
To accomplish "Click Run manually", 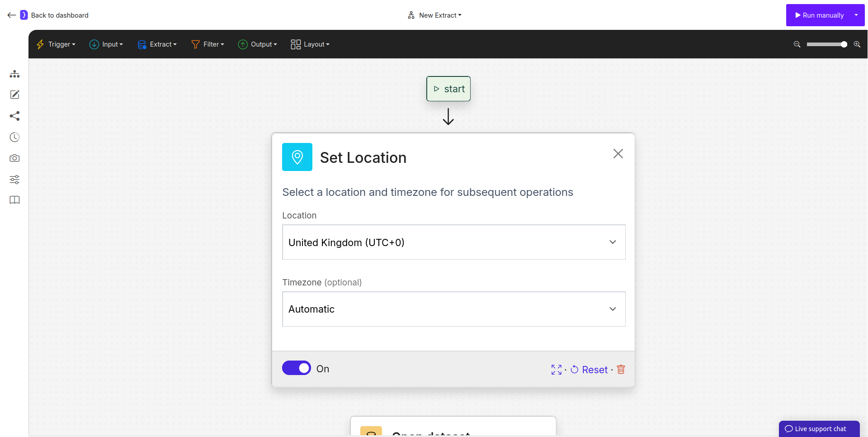I will tap(819, 15).
